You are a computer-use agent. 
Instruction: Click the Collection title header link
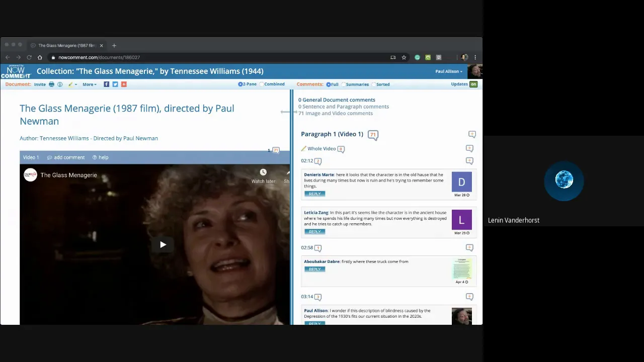coord(150,71)
